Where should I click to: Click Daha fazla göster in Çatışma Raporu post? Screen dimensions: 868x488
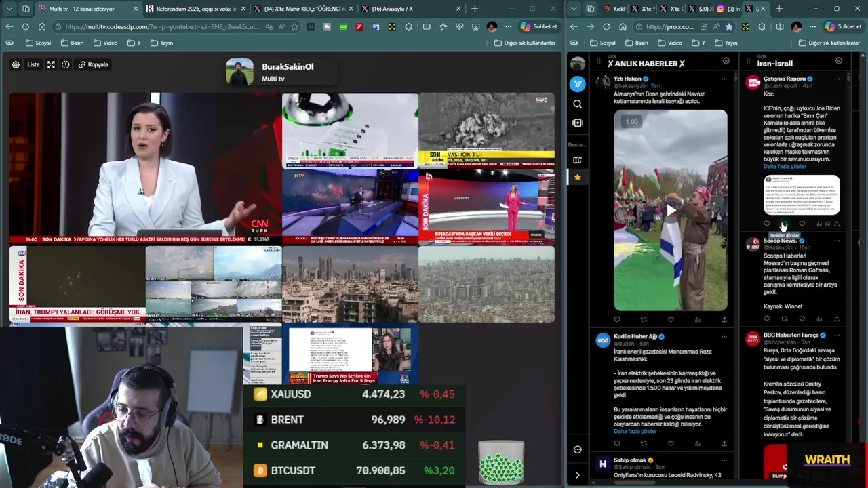tap(785, 166)
